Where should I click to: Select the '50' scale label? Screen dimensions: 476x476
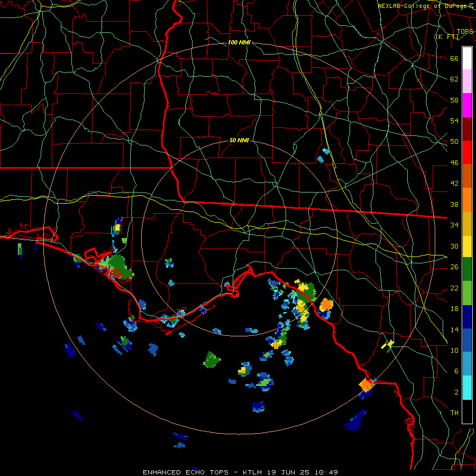tap(454, 142)
